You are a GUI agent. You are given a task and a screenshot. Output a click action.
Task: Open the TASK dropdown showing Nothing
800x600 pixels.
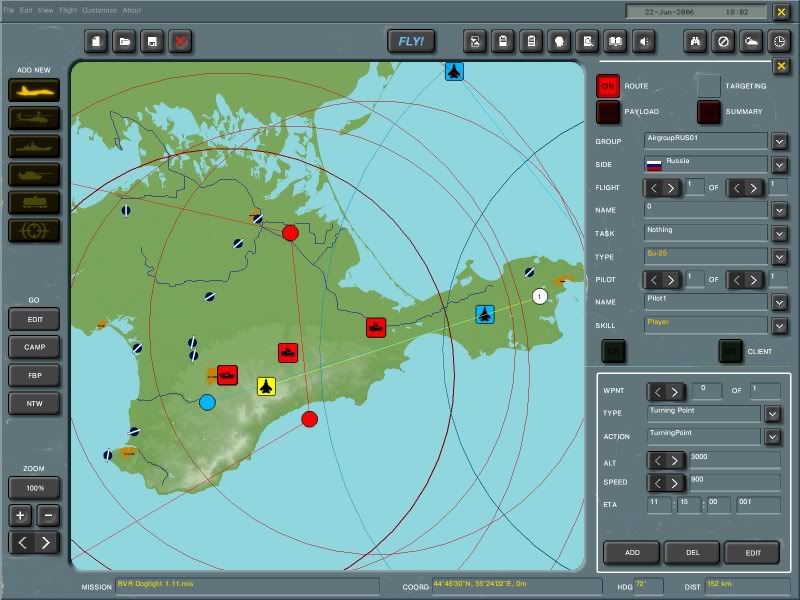tap(778, 230)
